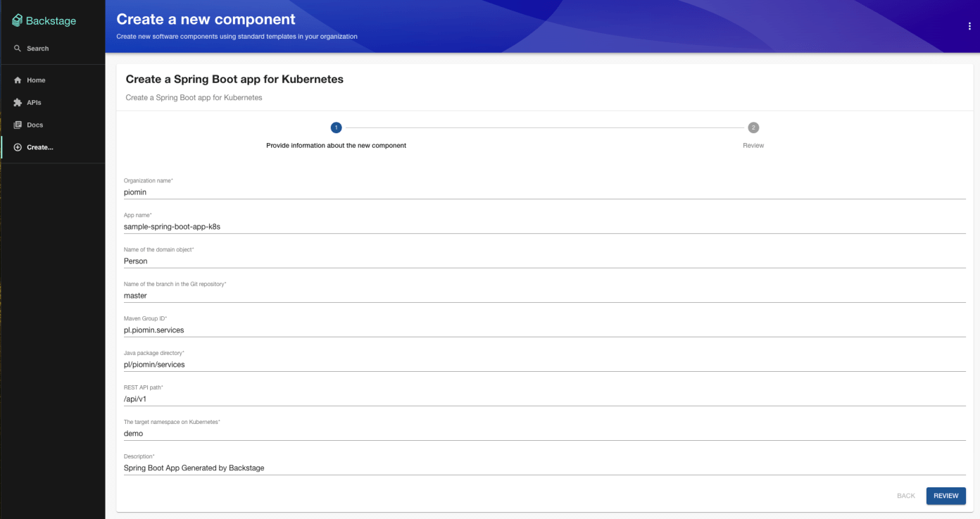The image size is (980, 519).
Task: Click the Backstage brand name
Action: (x=51, y=21)
